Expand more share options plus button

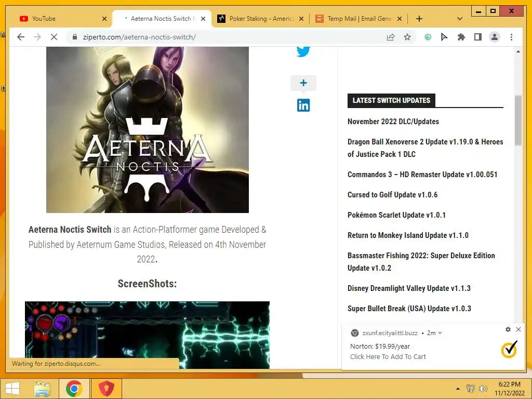(x=303, y=83)
